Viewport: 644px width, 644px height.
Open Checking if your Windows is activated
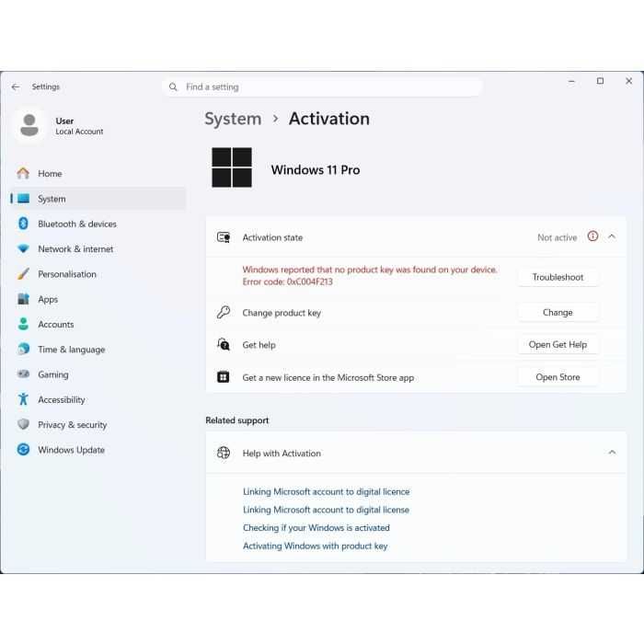316,528
